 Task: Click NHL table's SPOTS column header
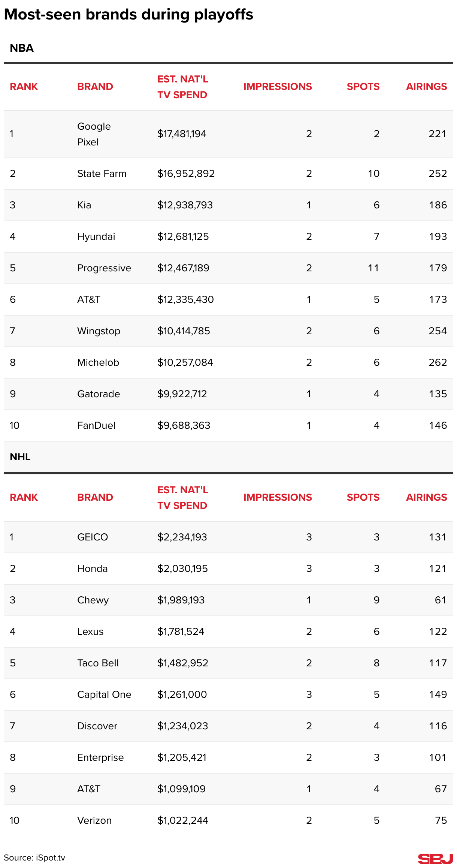(363, 497)
